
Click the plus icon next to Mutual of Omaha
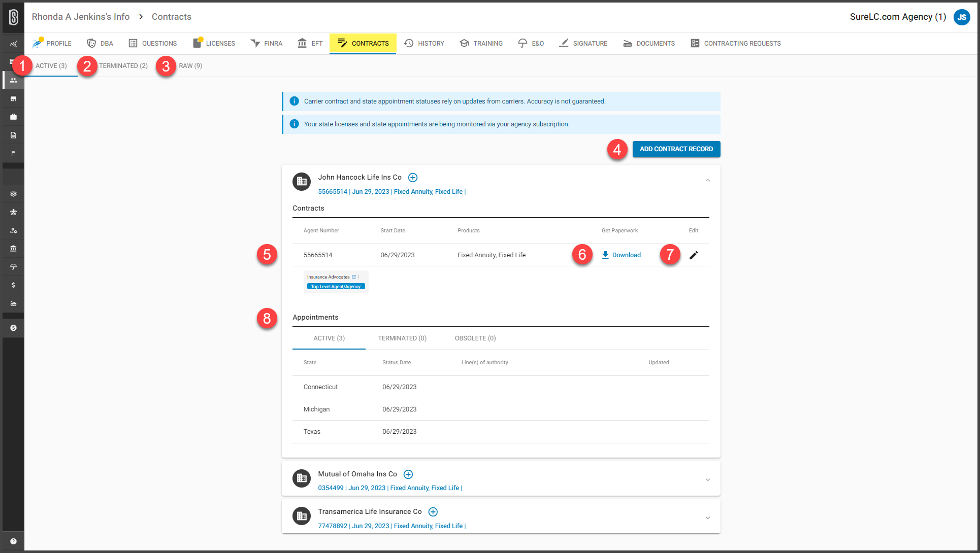click(x=408, y=474)
